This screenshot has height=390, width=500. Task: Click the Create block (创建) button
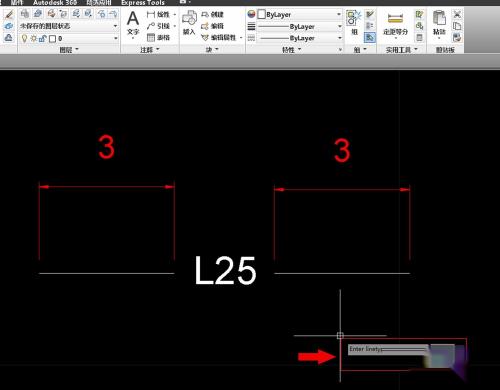(212, 14)
